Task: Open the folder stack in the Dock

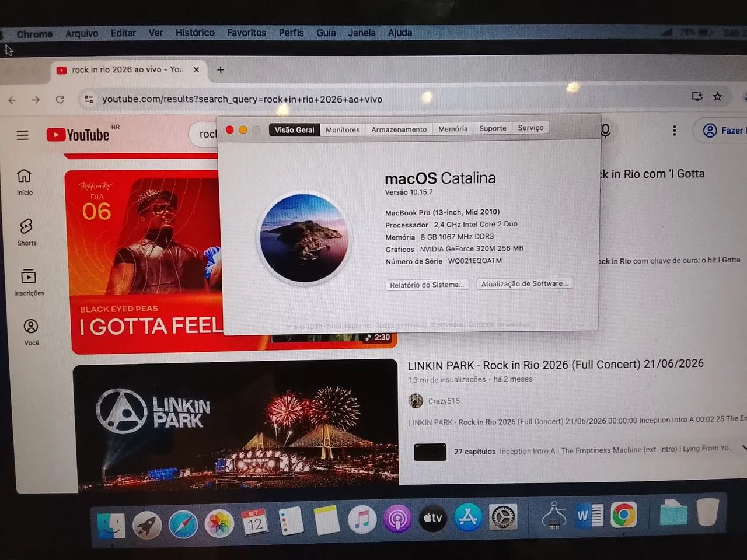Action: pyautogui.click(x=673, y=513)
